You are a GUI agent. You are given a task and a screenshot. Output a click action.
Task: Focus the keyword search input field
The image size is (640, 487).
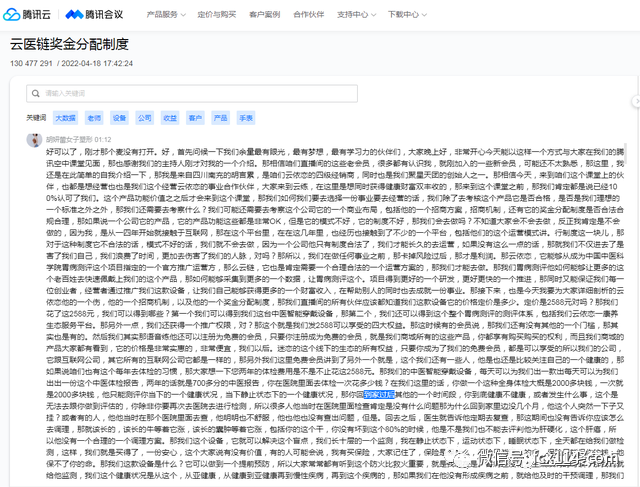[x=192, y=93]
